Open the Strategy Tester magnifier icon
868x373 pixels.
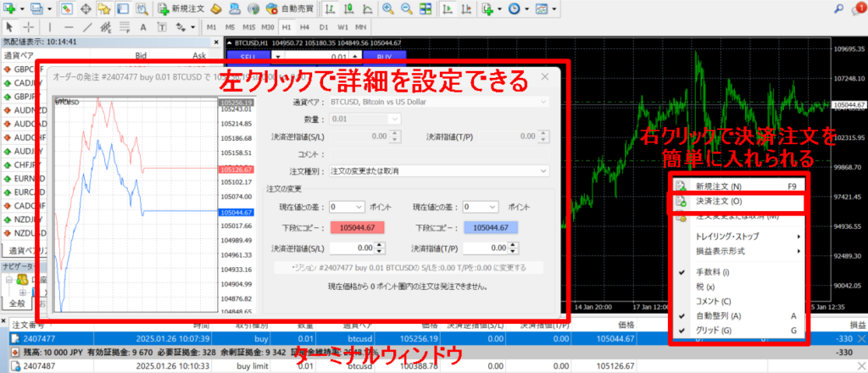(x=142, y=8)
